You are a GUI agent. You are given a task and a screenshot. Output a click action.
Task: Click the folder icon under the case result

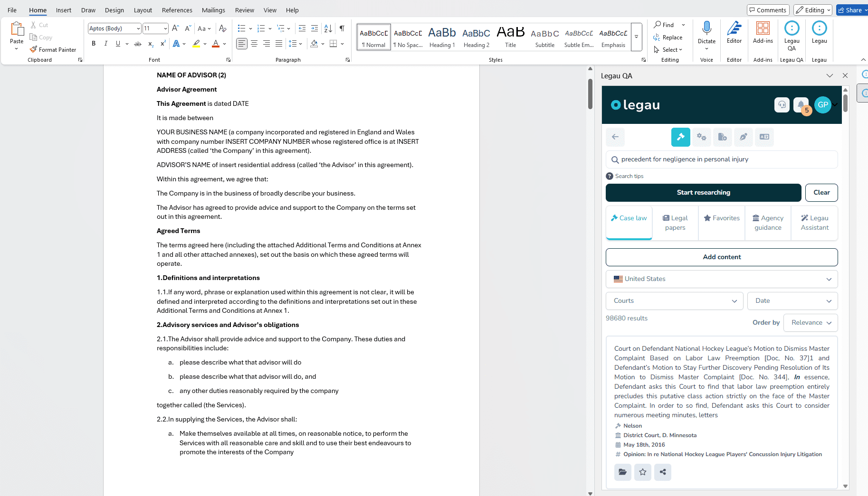[622, 472]
